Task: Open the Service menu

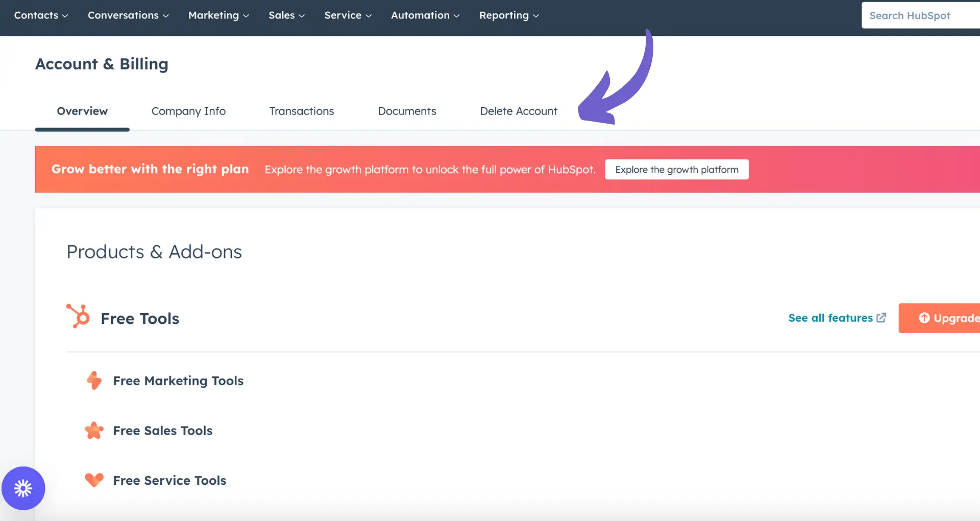Action: 348,15
